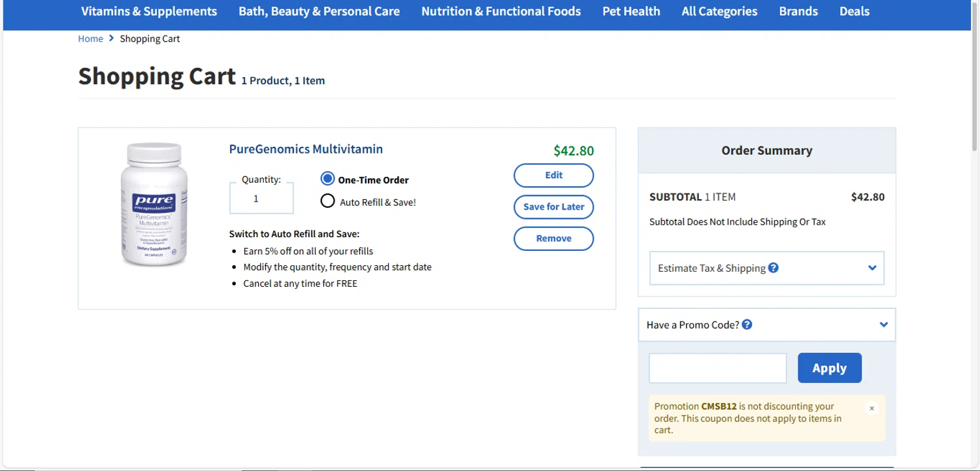Click the Home breadcrumb link
The width and height of the screenshot is (980, 471).
click(x=90, y=39)
